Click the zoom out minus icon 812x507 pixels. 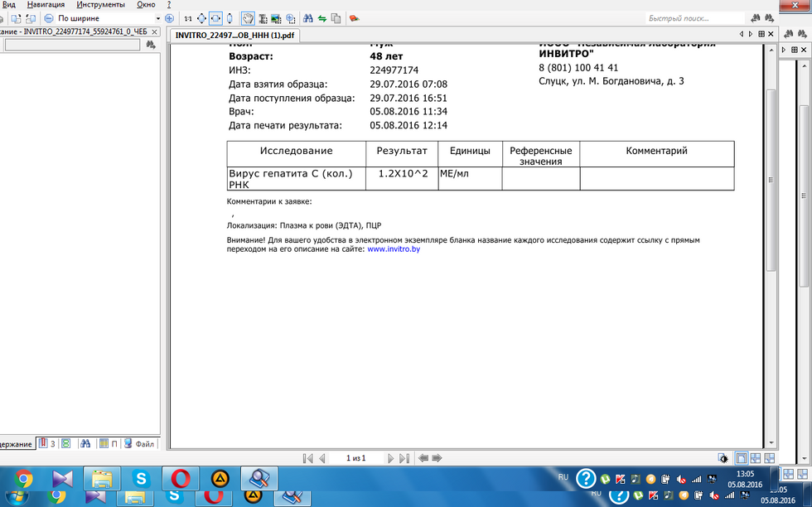(48, 18)
